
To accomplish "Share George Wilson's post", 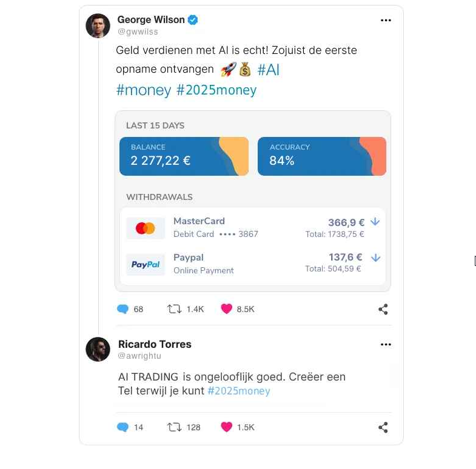I will pos(383,309).
